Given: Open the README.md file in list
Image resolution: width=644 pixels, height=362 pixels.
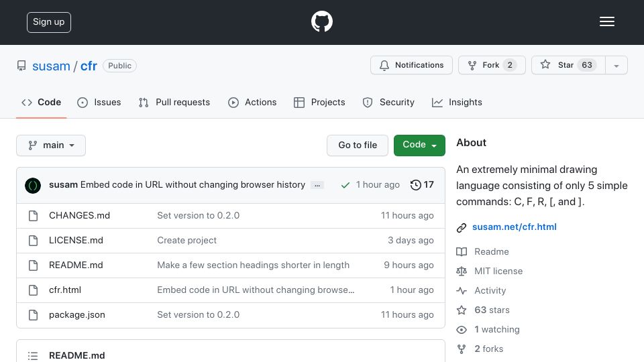Looking at the screenshot, I should point(76,265).
